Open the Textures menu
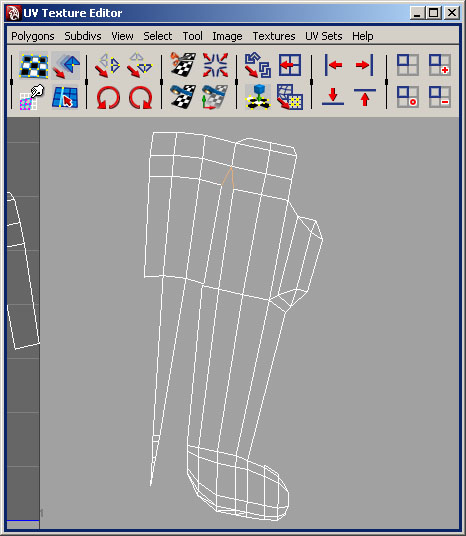466x536 pixels. coord(274,36)
